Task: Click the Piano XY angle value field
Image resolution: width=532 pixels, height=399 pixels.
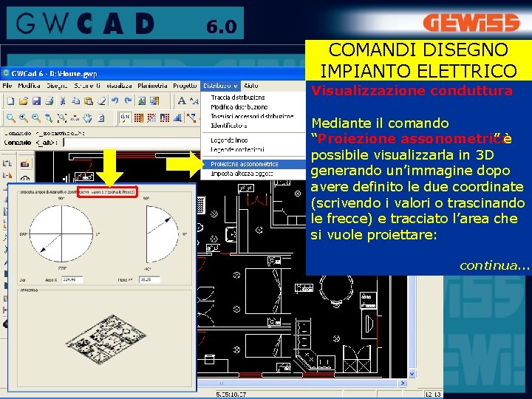Action: coord(149,279)
